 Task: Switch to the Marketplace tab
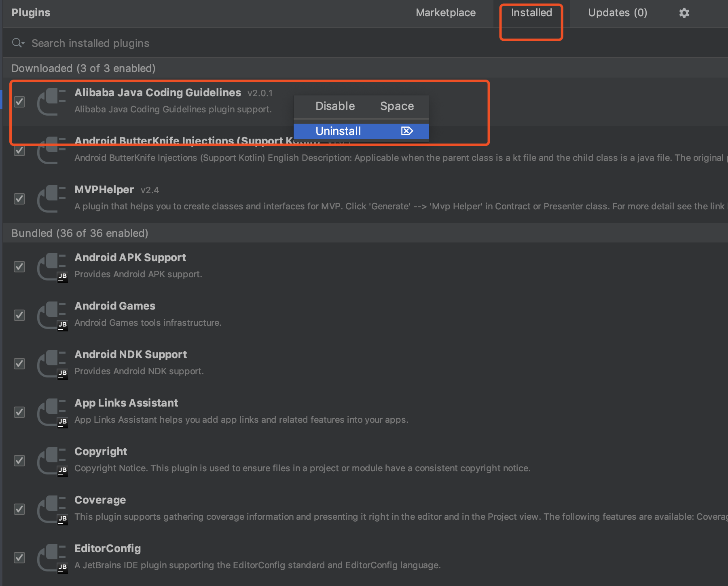tap(445, 13)
